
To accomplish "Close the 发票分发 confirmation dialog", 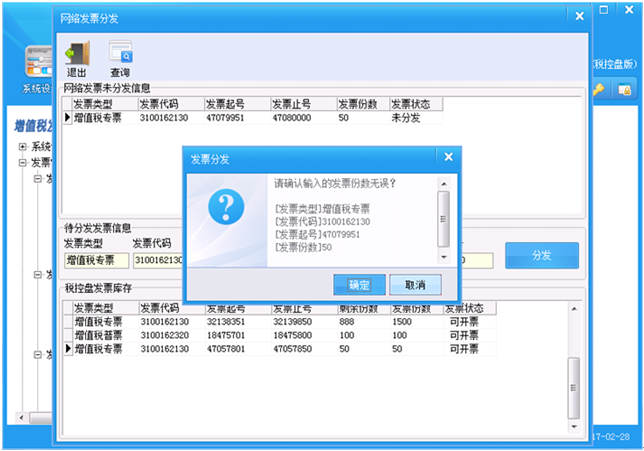I will [448, 158].
